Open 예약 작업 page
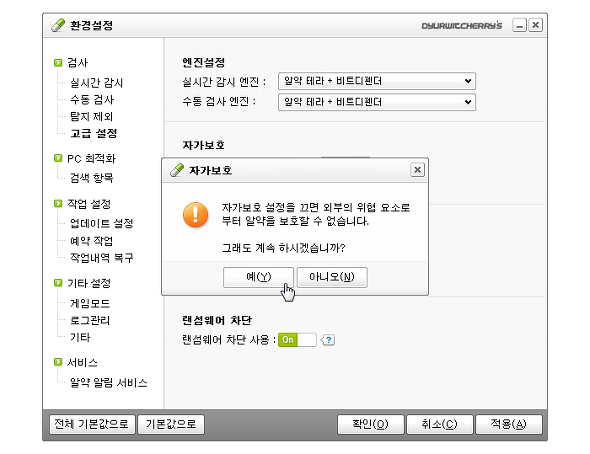This screenshot has width=590, height=454. (91, 241)
